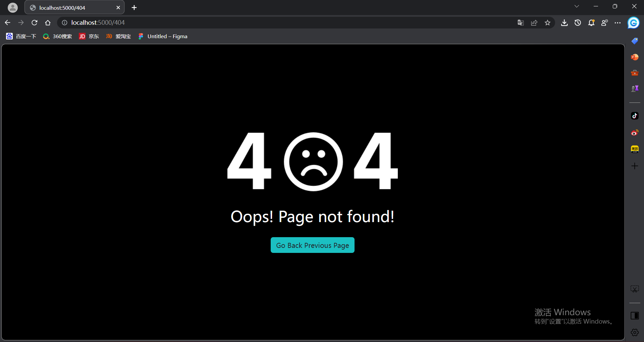Open the browser settings and more menu
This screenshot has width=644, height=342.
pos(618,22)
